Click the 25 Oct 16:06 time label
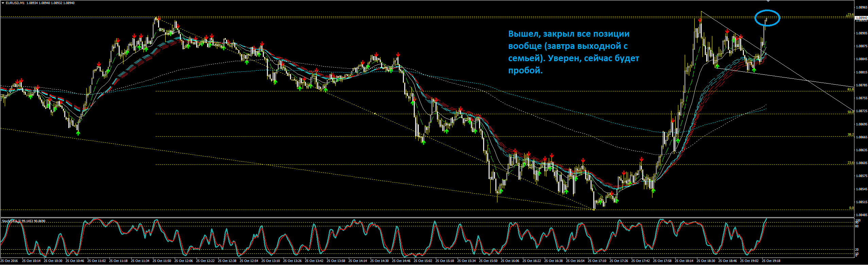This screenshot has width=868, height=265. pos(510,261)
